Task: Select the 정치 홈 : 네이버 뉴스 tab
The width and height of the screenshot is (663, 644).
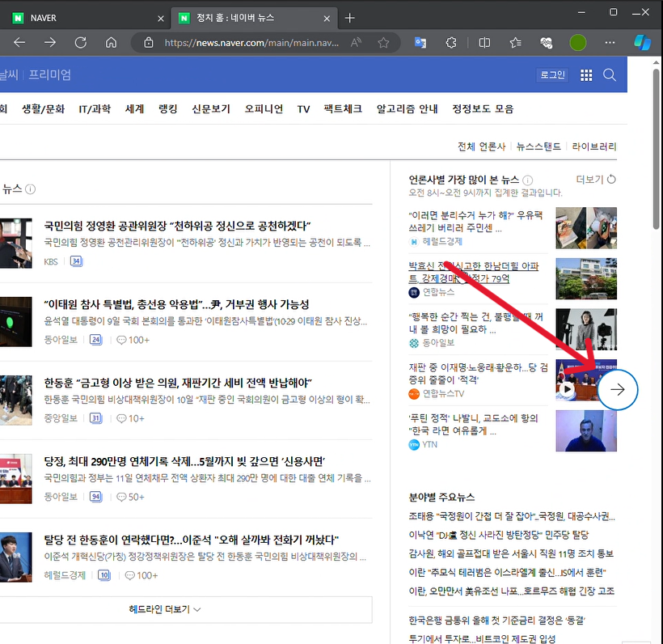Action: [254, 18]
